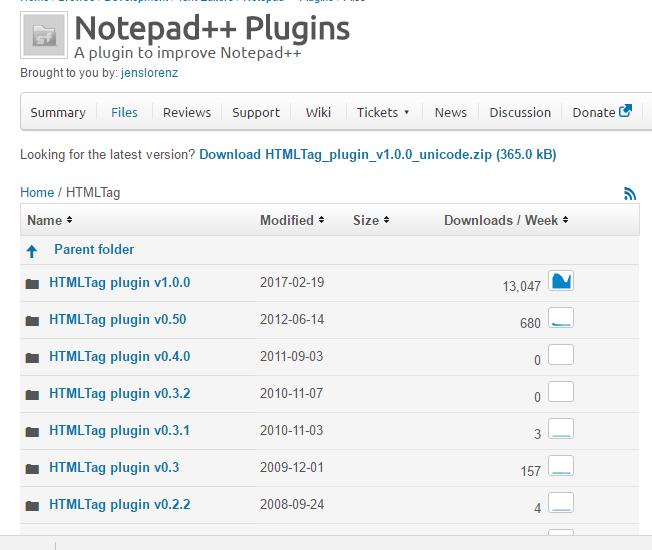Switch to the Files tab
652x550 pixels.
tap(124, 113)
